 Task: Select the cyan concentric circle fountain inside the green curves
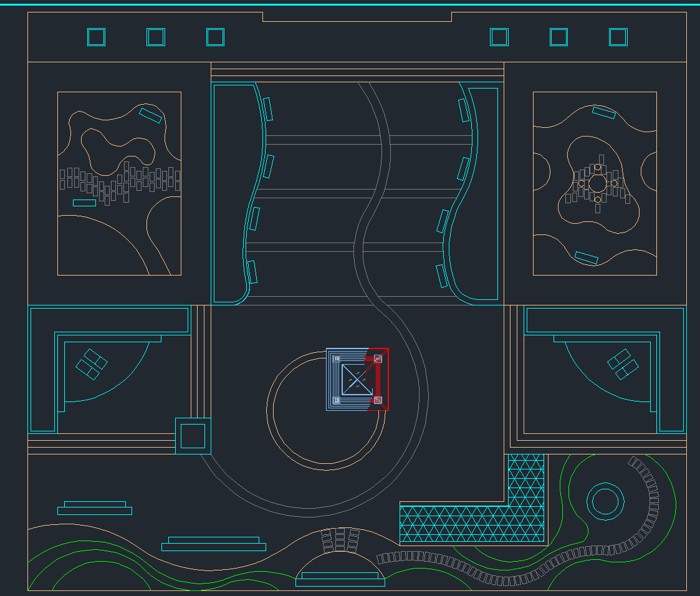tap(605, 501)
